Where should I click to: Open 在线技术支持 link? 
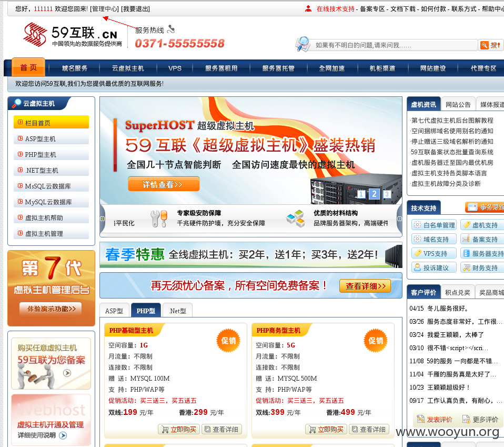pyautogui.click(x=335, y=9)
